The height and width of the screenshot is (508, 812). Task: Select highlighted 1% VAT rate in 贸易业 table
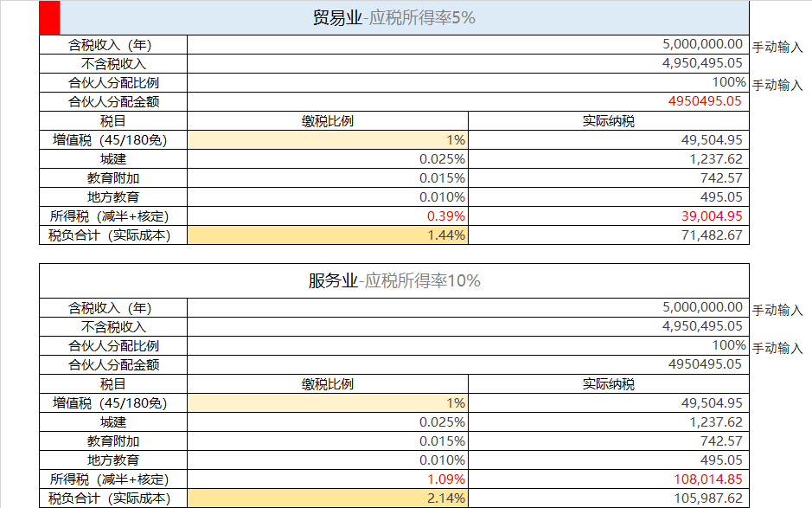[328, 140]
